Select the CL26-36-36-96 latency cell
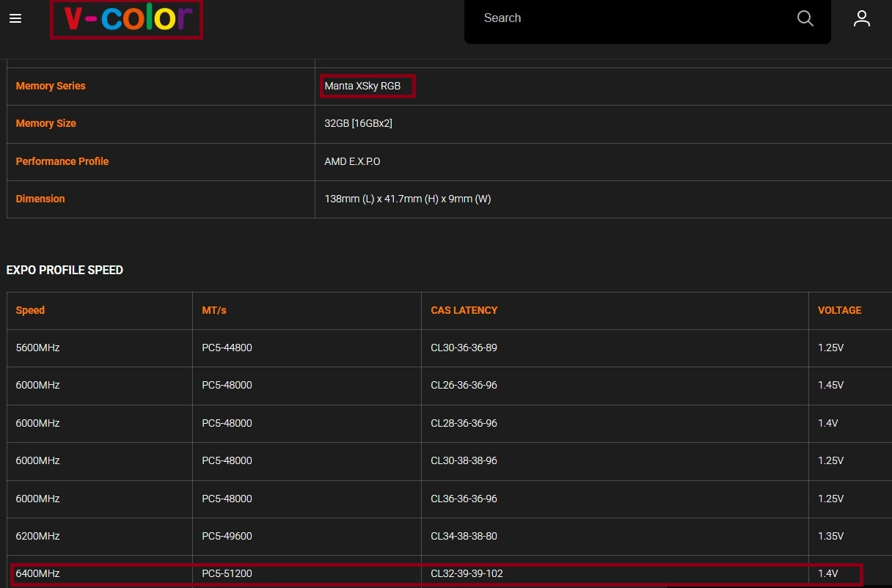This screenshot has width=892, height=588. click(x=464, y=385)
